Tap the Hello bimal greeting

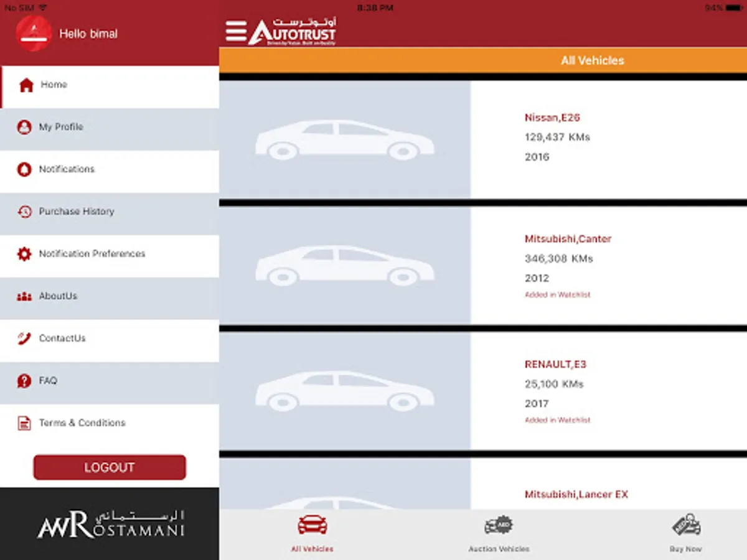[x=88, y=34]
